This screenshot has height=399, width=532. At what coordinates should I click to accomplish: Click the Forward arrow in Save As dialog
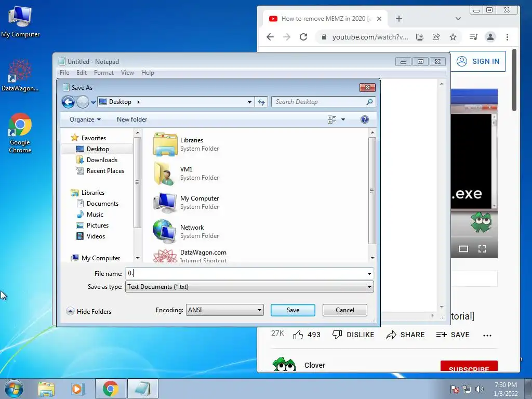[x=83, y=102]
